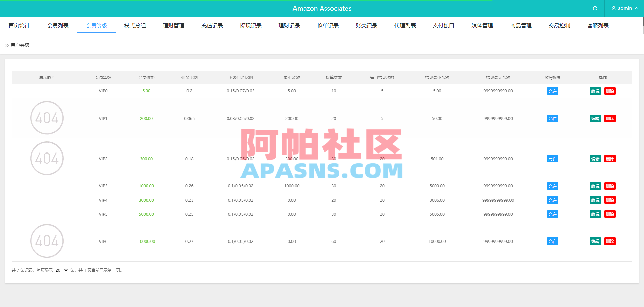Open the 客服列表 tab
Screen dimensions: 644x307
[x=598, y=25]
